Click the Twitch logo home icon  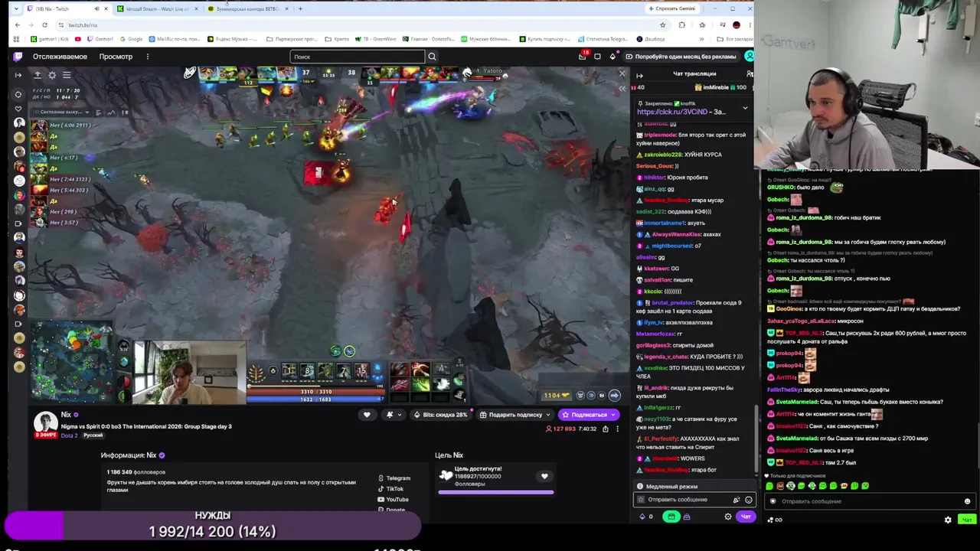click(x=18, y=56)
